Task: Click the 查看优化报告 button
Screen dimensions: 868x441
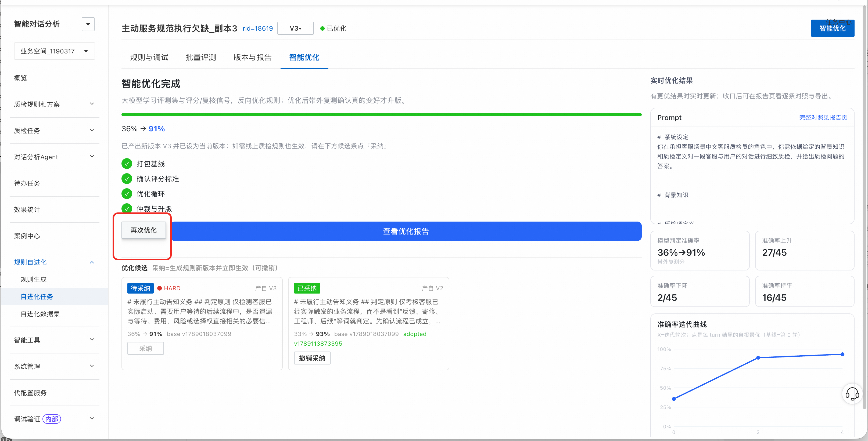Action: (406, 231)
